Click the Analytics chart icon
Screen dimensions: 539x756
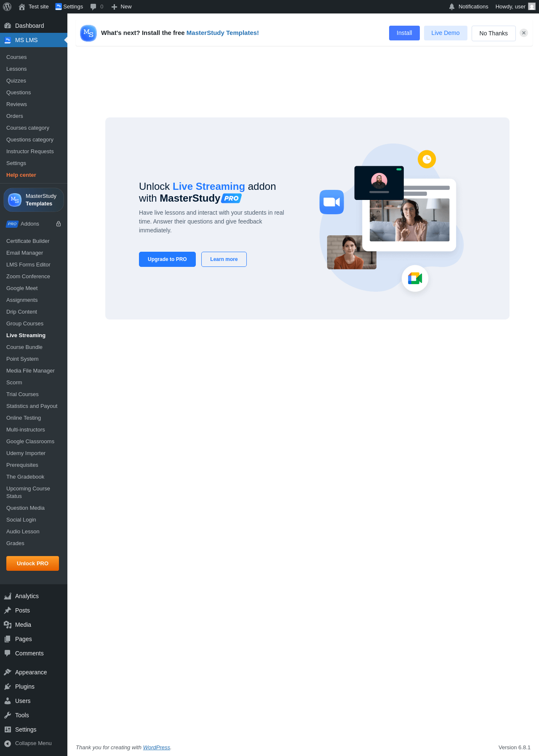(x=8, y=596)
